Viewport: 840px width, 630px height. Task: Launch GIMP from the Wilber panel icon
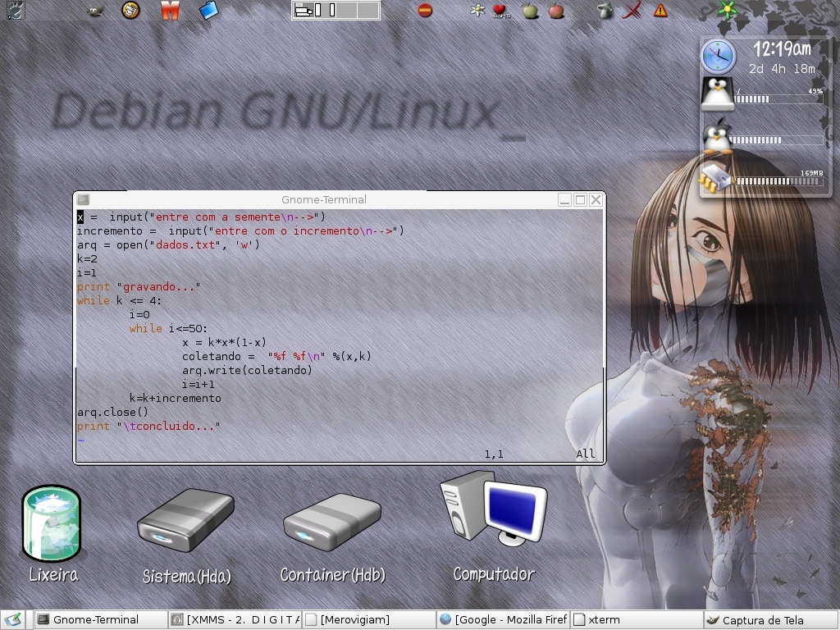pos(95,11)
